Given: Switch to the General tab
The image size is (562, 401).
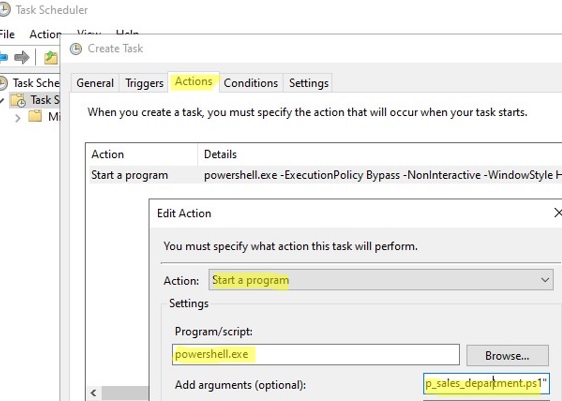Looking at the screenshot, I should [x=95, y=83].
